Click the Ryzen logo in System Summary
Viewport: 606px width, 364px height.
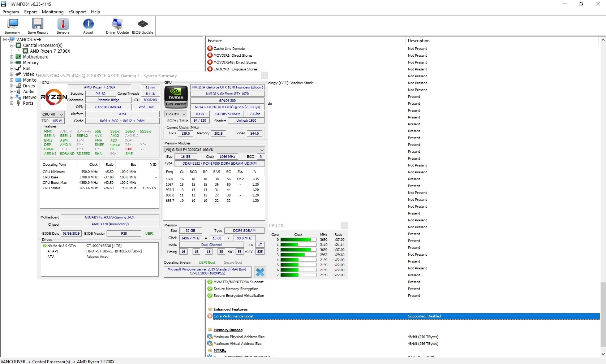point(53,97)
